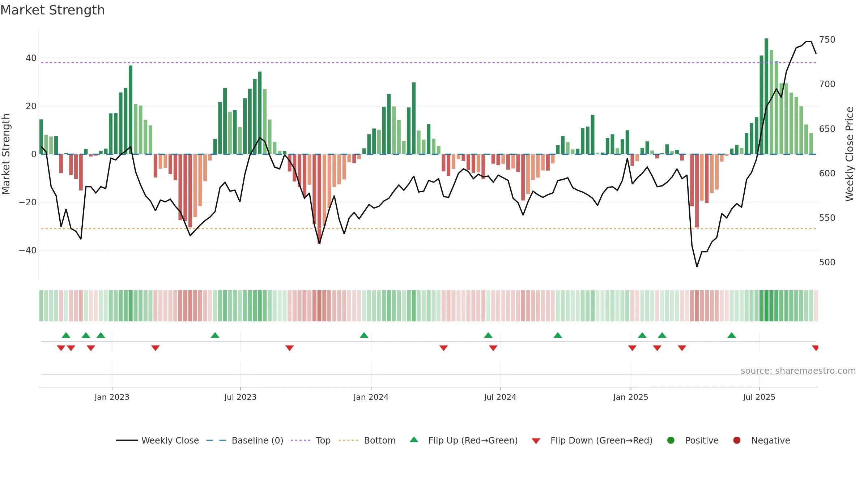Click the −40 strength axis label
The height and width of the screenshot is (488, 868).
tap(27, 250)
